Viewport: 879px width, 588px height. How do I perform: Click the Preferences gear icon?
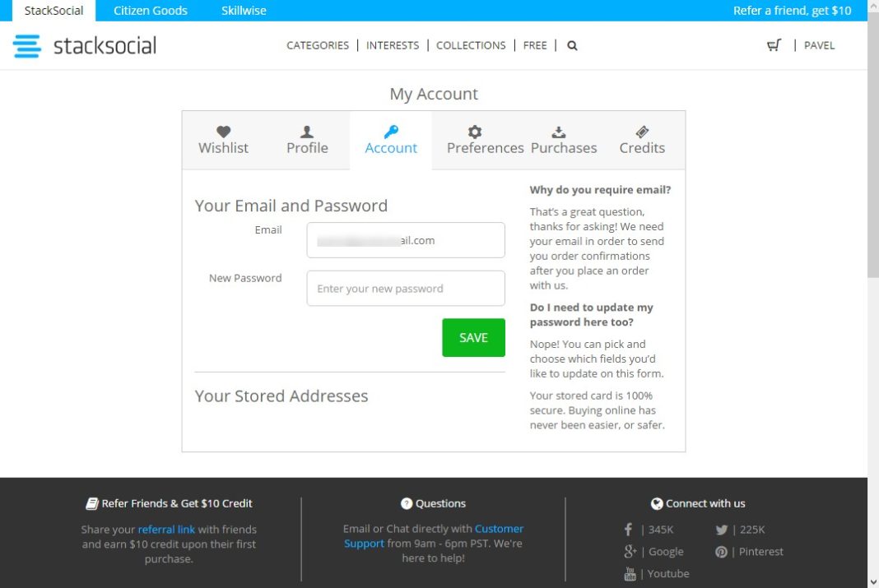click(x=475, y=132)
